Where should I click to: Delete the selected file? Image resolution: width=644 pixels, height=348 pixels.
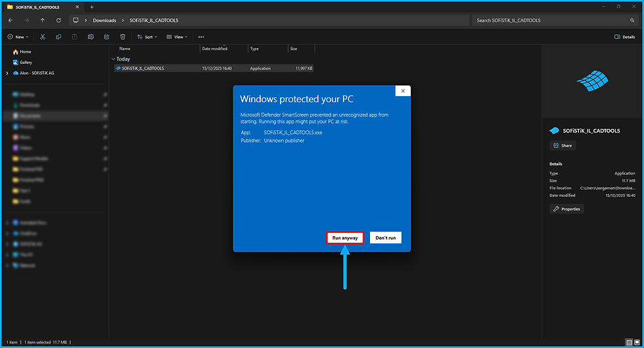[122, 37]
